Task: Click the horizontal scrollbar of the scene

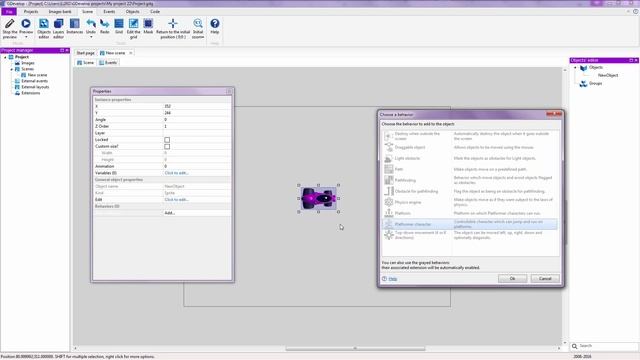Action: click(355, 349)
